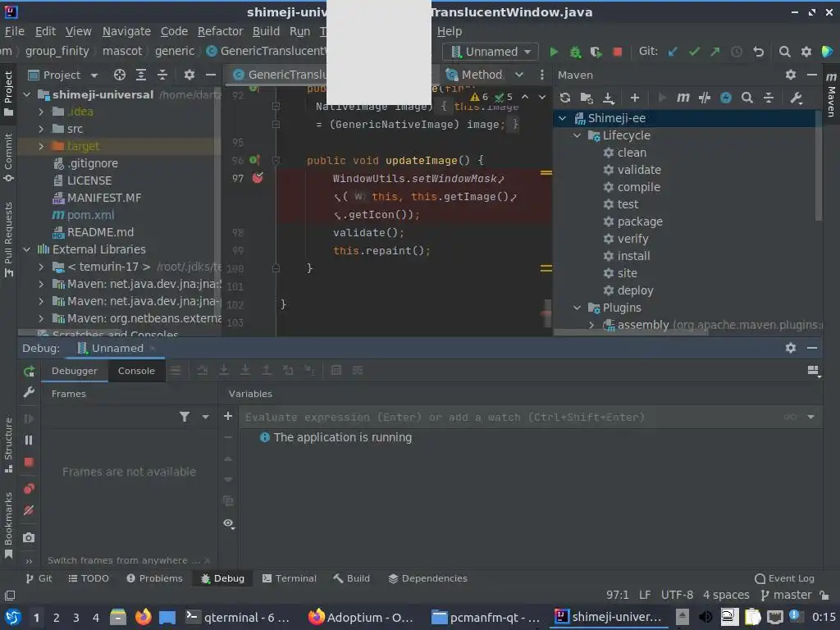View breakpoints double red circle icon
The height and width of the screenshot is (630, 840).
pos(29,489)
